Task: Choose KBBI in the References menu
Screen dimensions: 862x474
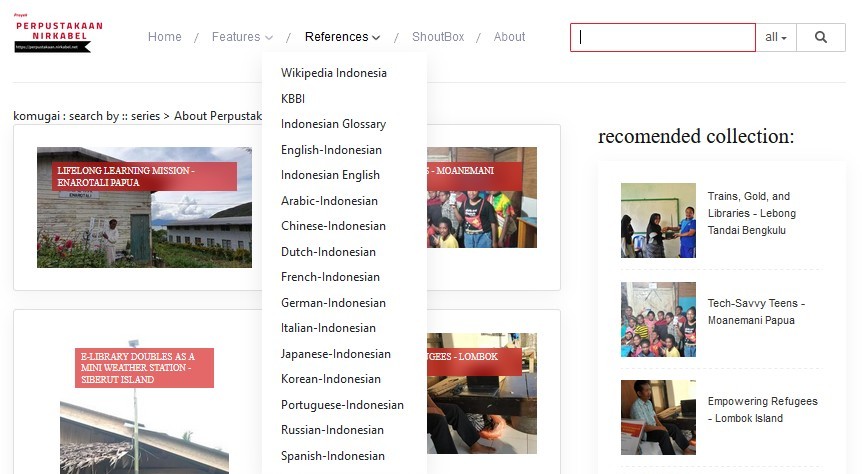Action: [292, 98]
